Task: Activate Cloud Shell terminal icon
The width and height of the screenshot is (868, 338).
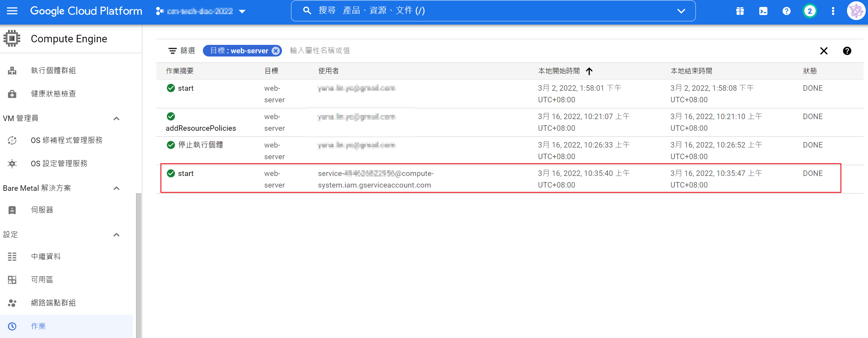Action: coord(763,11)
